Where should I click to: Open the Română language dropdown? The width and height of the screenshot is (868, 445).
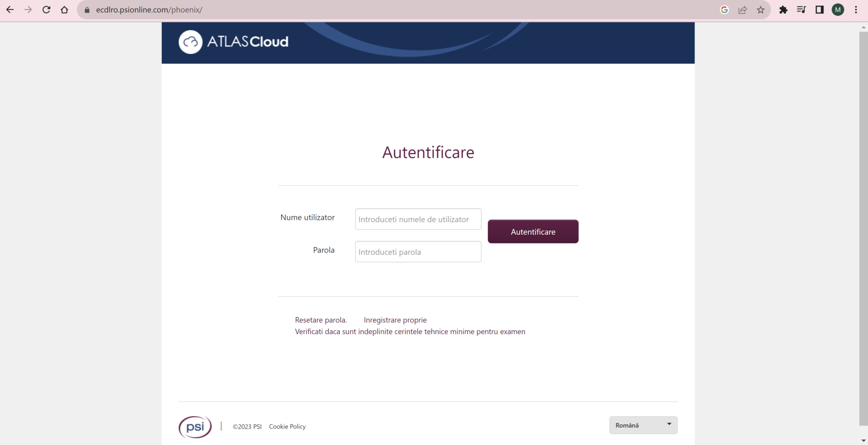point(643,425)
